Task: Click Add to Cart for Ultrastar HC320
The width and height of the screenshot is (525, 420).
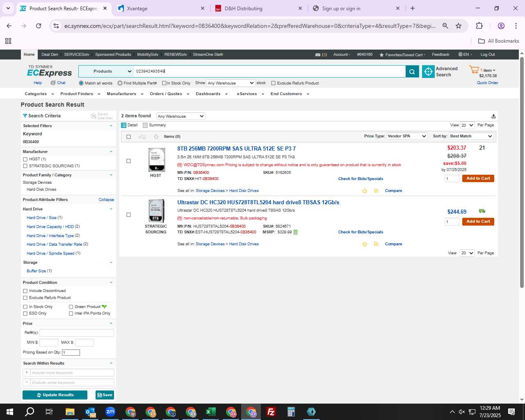Action: click(478, 221)
